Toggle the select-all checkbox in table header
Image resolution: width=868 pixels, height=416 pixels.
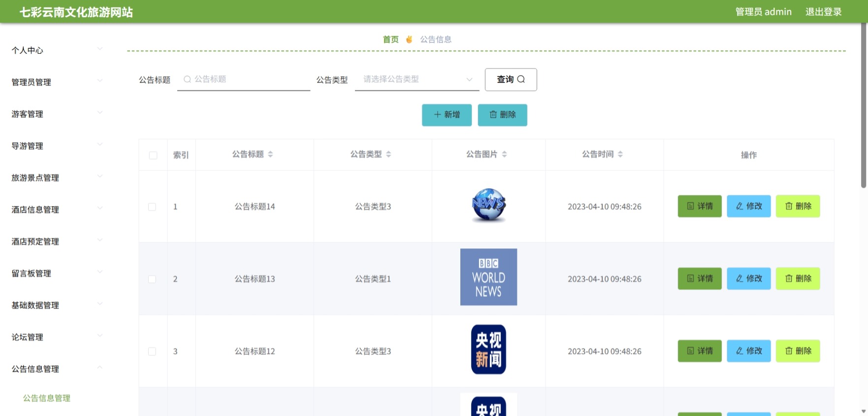153,155
